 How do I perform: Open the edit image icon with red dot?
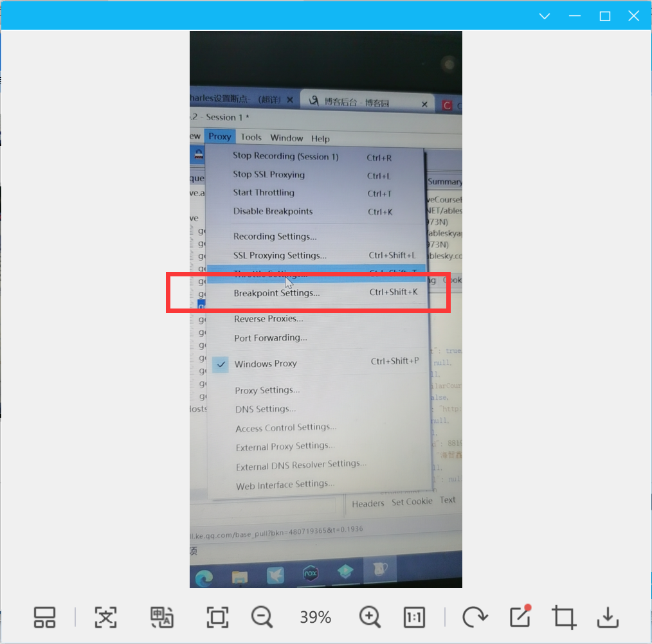pos(521,616)
